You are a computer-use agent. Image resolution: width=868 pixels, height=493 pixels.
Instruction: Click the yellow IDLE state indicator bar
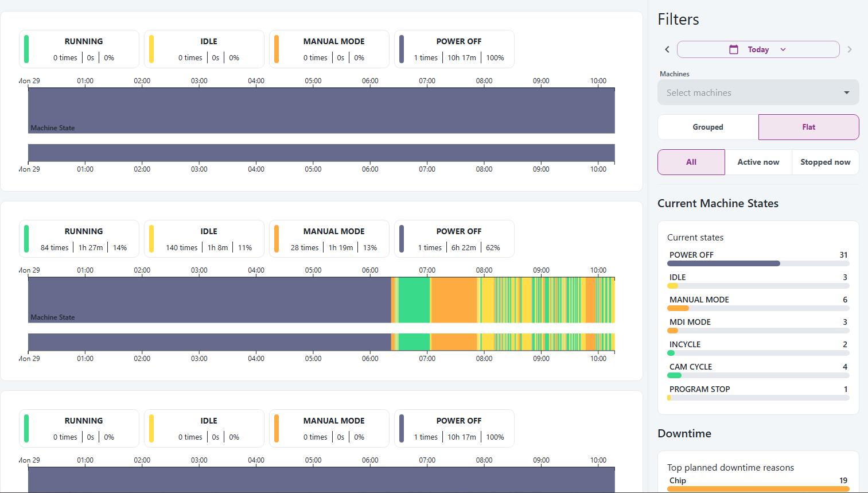[x=152, y=49]
